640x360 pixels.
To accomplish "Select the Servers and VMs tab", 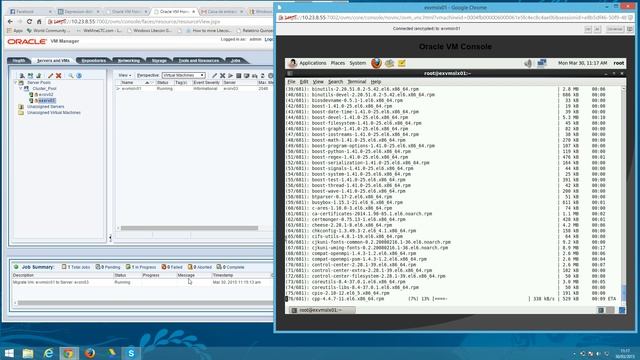I will click(x=53, y=60).
